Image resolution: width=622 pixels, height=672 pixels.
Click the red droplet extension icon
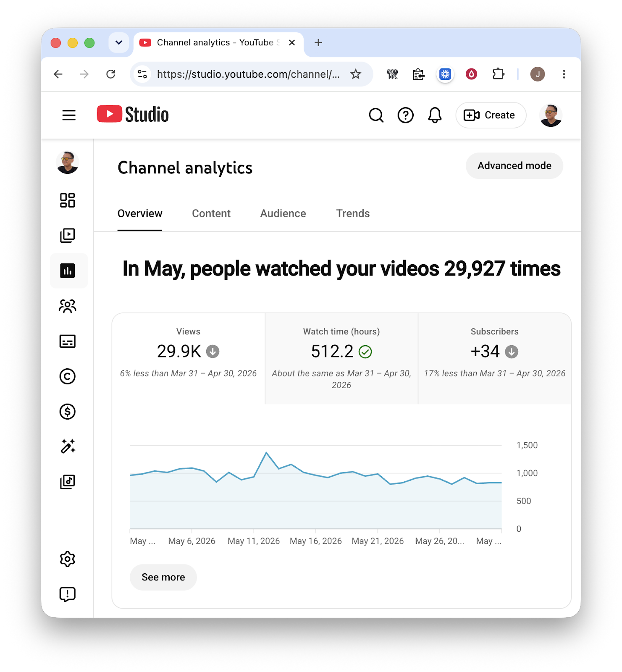(x=472, y=74)
